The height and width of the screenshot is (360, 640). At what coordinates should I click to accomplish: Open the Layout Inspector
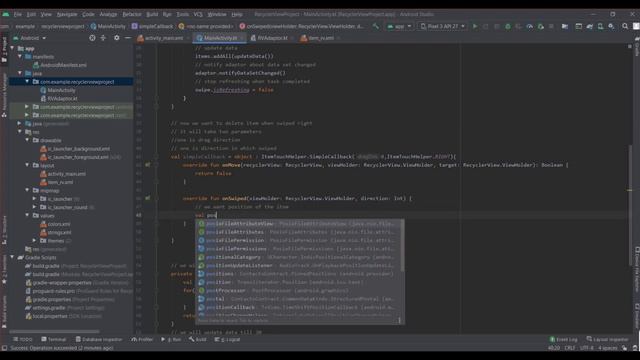607,339
